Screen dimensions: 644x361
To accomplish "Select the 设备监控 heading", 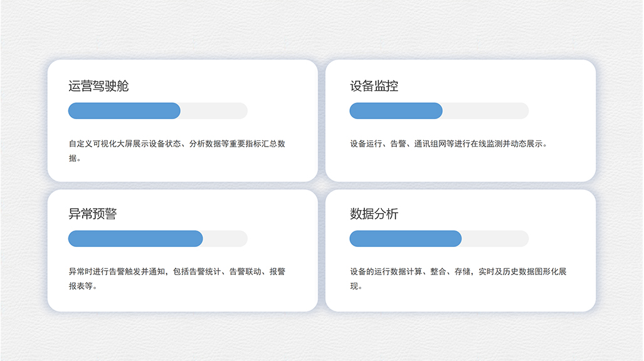I will coord(374,86).
